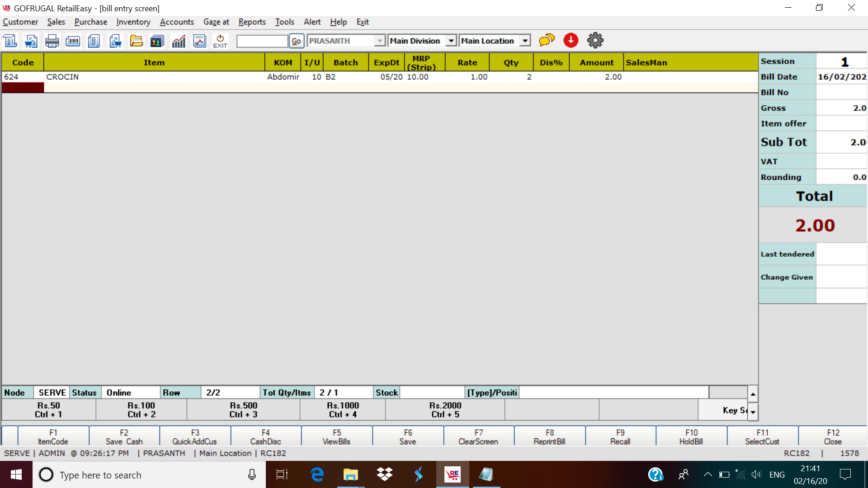Click the red download arrow icon
The width and height of the screenshot is (868, 488).
pyautogui.click(x=571, y=40)
